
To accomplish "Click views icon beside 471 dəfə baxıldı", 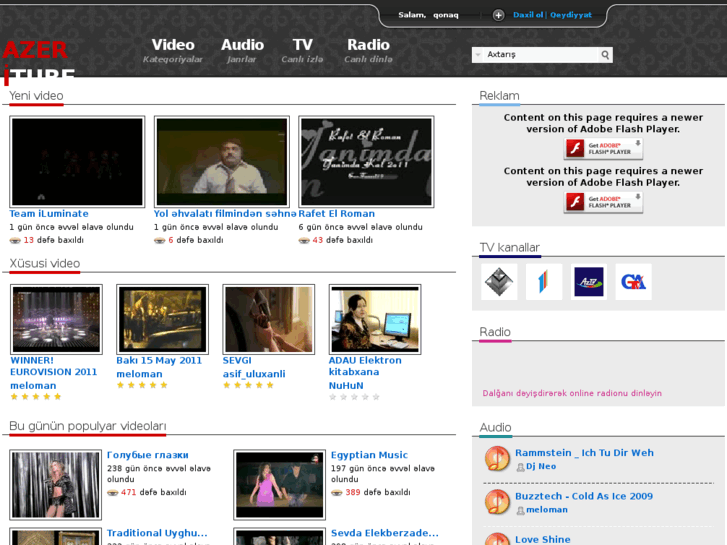I will click(113, 493).
